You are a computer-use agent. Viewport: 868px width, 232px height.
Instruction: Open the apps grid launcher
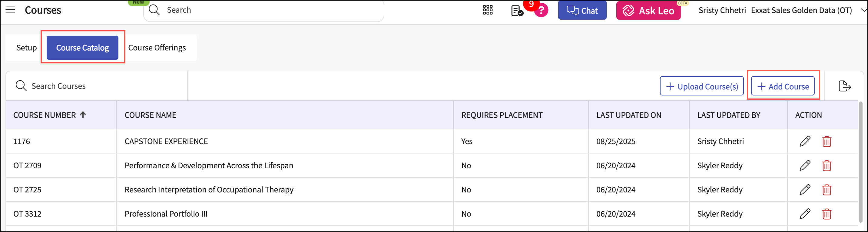click(x=488, y=10)
